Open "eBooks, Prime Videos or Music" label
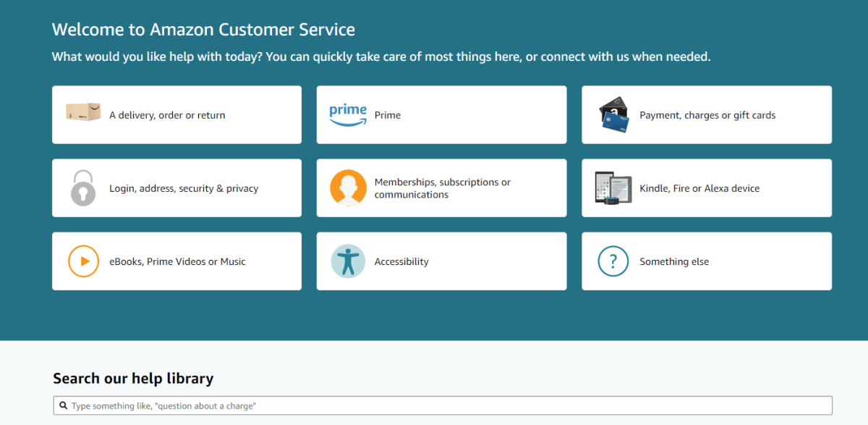This screenshot has width=868, height=425. tap(177, 261)
